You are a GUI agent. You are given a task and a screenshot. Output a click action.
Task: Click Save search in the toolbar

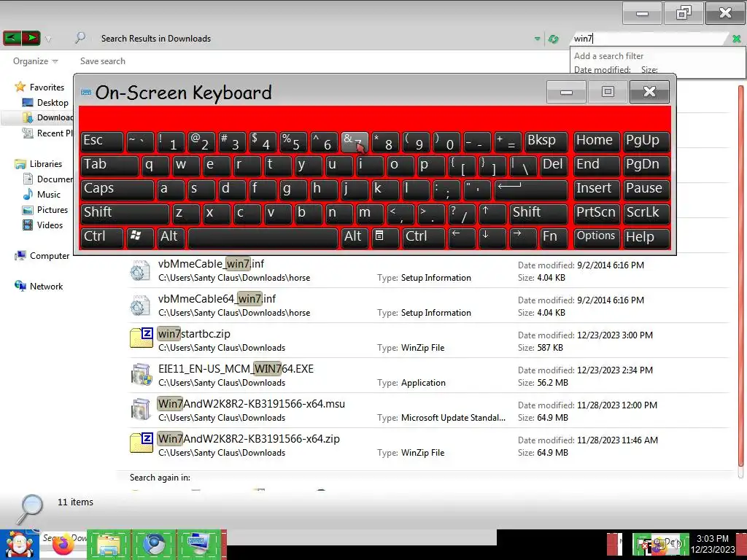[102, 61]
